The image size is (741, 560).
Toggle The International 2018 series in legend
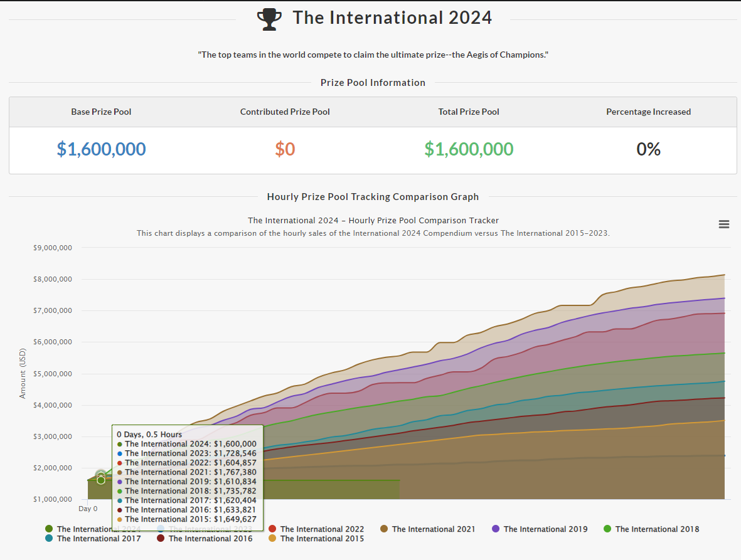(651, 529)
